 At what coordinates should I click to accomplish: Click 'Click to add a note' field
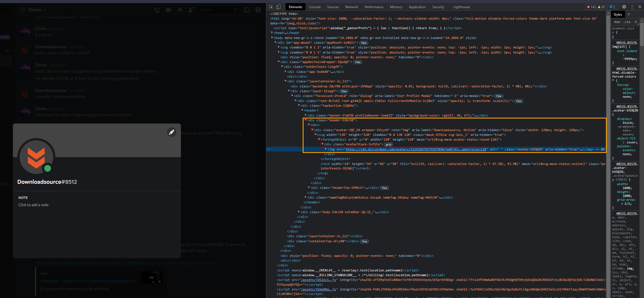coord(33,205)
